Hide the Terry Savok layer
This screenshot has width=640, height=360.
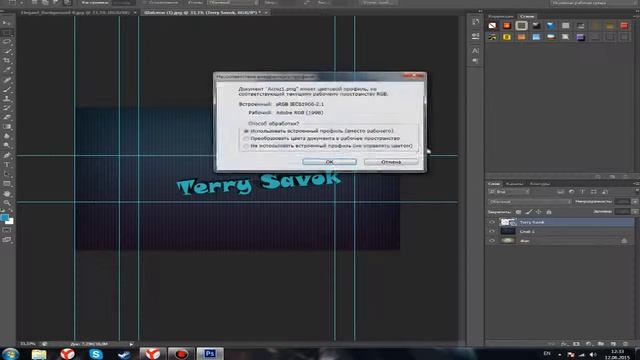(492, 222)
